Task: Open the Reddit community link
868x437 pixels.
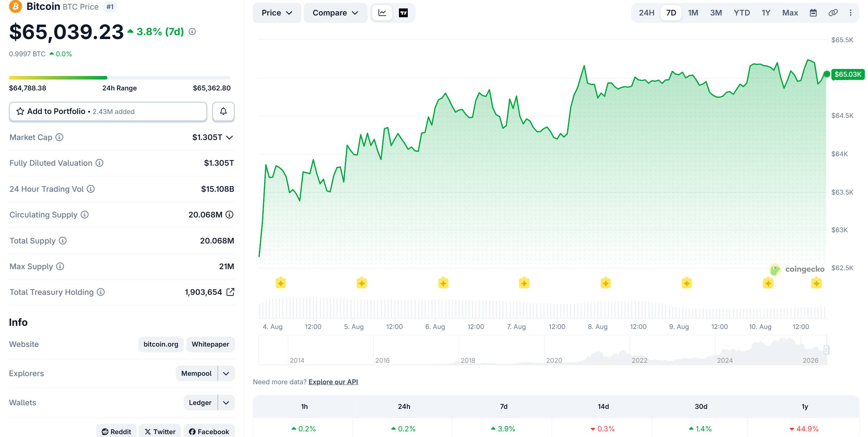Action: tap(116, 432)
